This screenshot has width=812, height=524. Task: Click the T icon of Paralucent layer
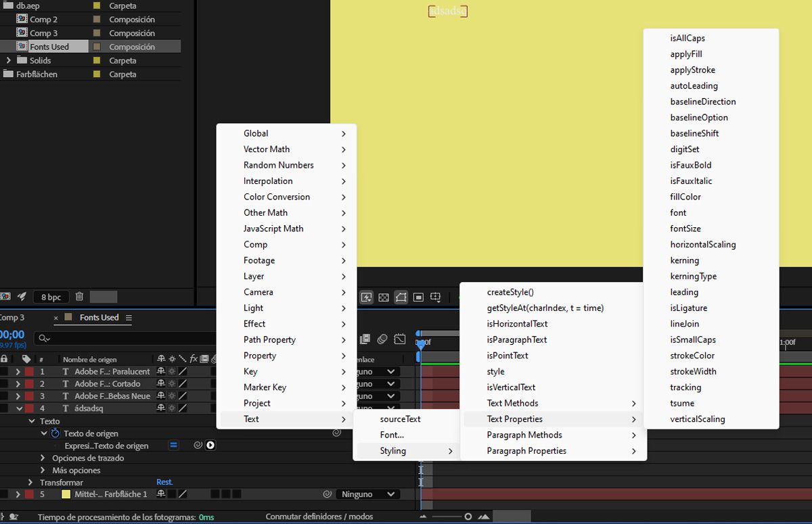(x=66, y=372)
